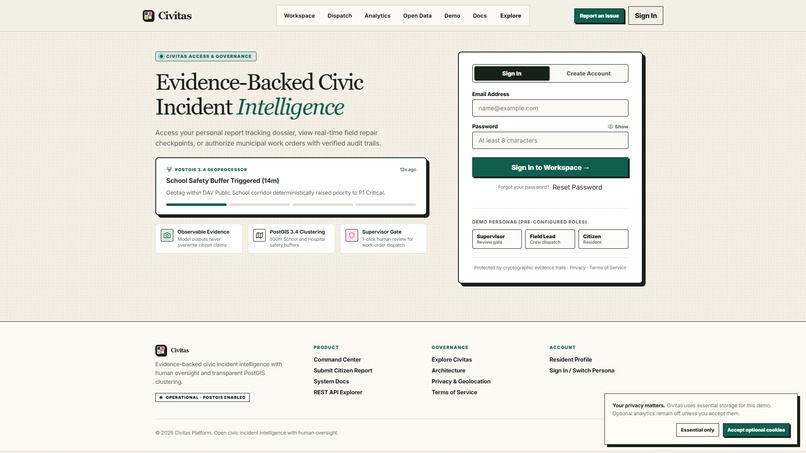Click the Civitas logo icon in header

[149, 16]
